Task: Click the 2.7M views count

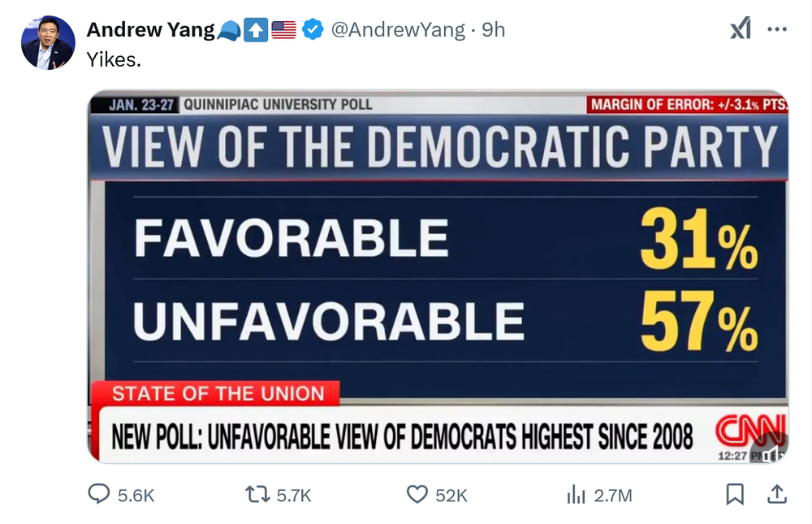Action: click(x=613, y=495)
